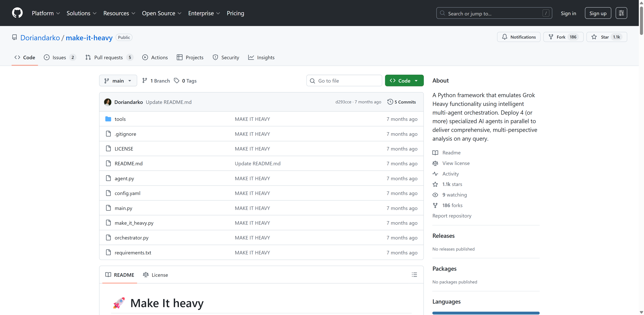The width and height of the screenshot is (644, 315).
Task: Expand the Platform menu
Action: pos(46,13)
